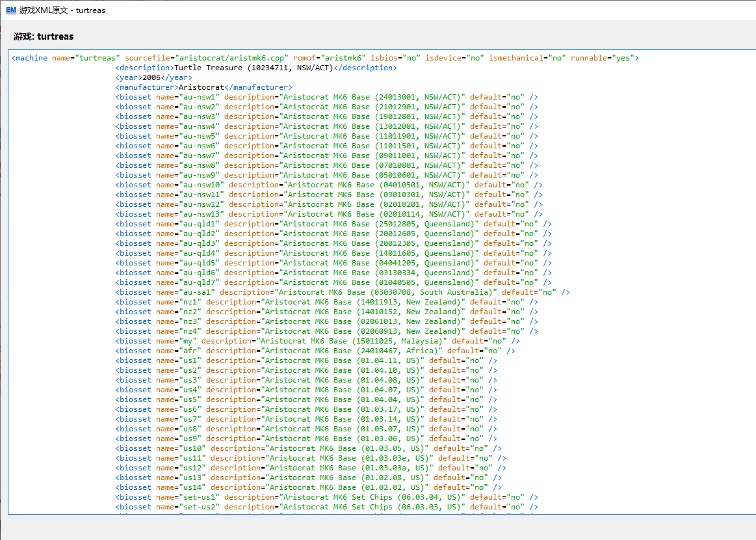Click the biosset line named "au-qld7"

click(333, 282)
